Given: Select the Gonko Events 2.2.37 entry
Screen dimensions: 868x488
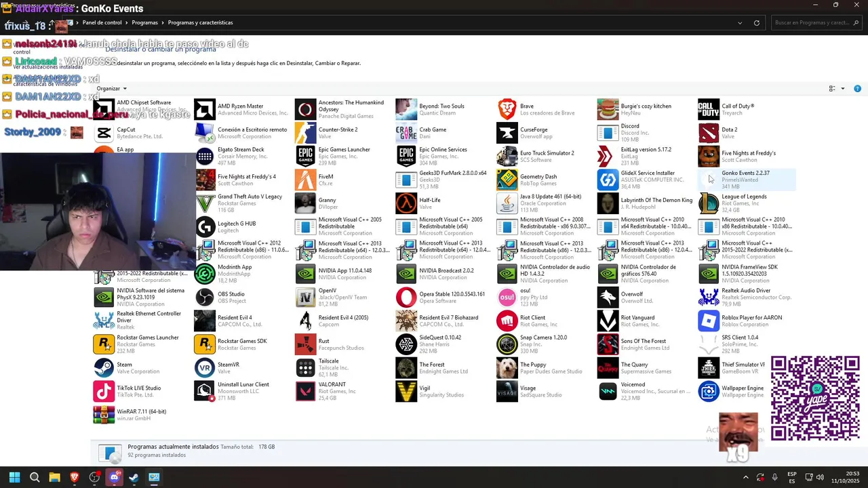Looking at the screenshot, I should [x=747, y=180].
